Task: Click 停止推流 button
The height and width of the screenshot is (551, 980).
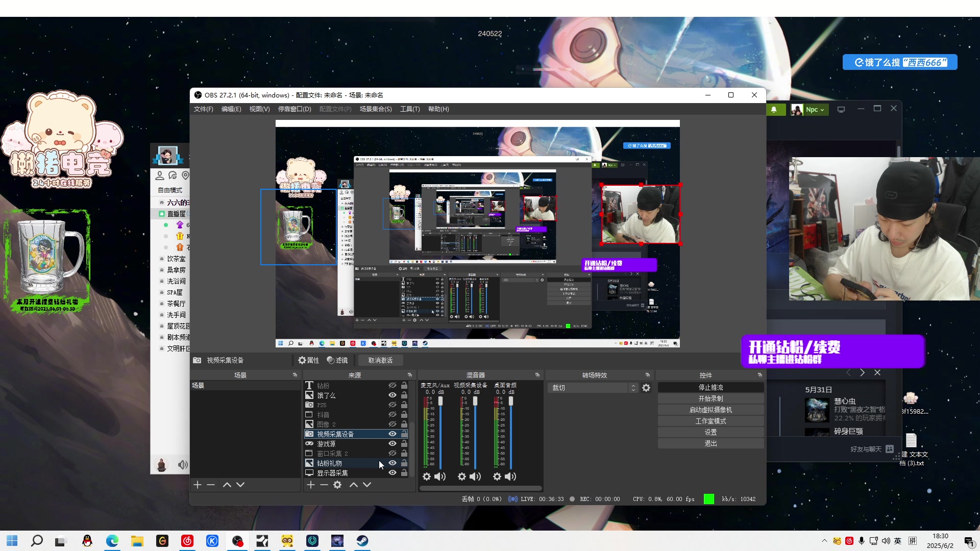Action: tap(710, 388)
